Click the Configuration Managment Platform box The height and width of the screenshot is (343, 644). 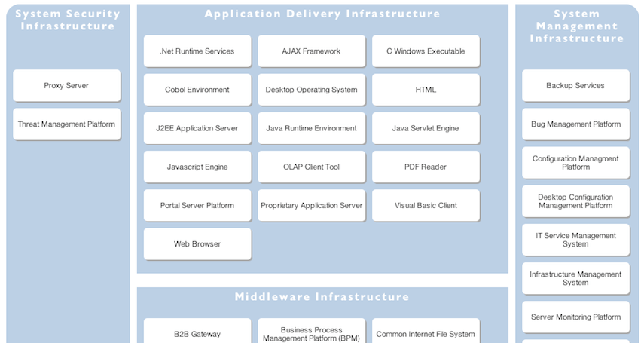click(575, 163)
